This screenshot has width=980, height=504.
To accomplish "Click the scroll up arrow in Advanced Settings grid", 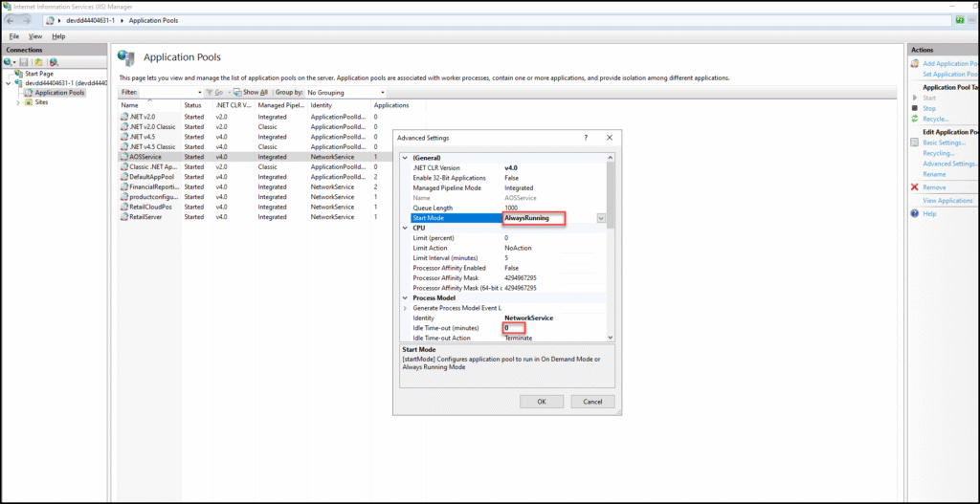I will pyautogui.click(x=611, y=158).
